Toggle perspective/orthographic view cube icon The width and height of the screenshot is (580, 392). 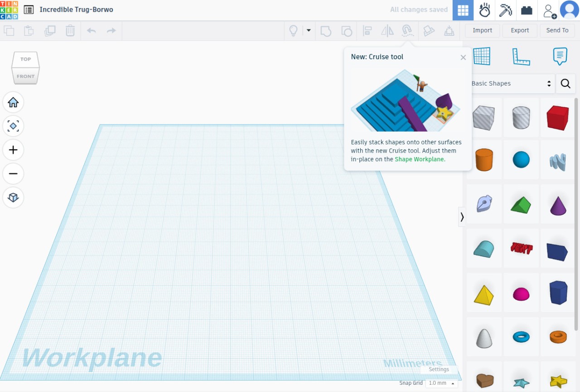click(x=13, y=198)
